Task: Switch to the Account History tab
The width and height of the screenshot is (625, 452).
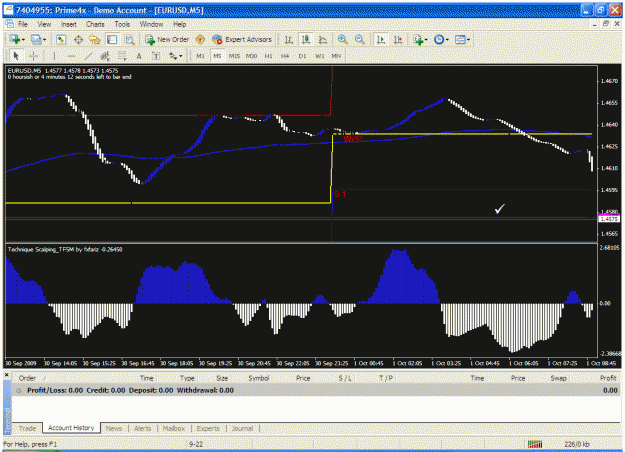Action: [x=71, y=428]
